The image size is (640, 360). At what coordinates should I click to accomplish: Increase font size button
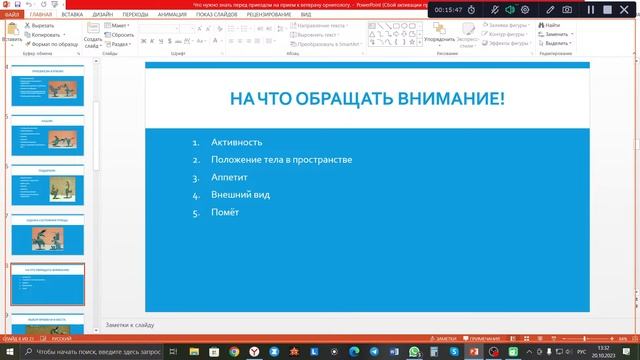click(199, 29)
